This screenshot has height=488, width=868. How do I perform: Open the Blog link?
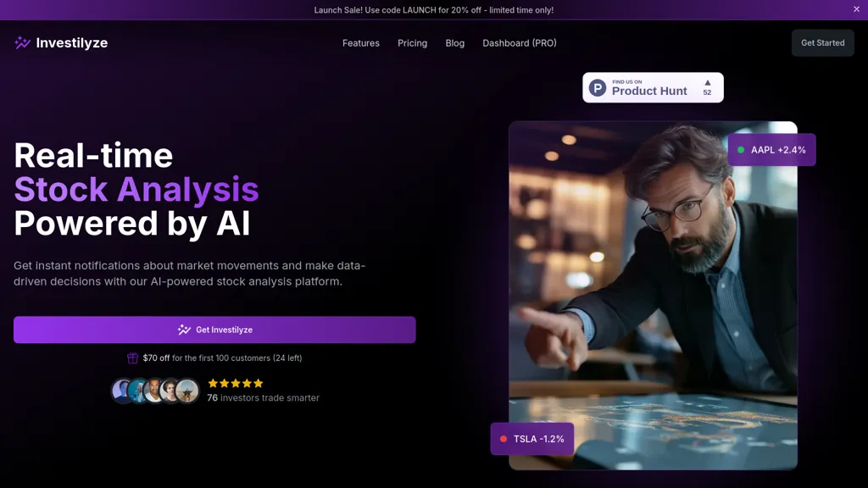coord(455,43)
